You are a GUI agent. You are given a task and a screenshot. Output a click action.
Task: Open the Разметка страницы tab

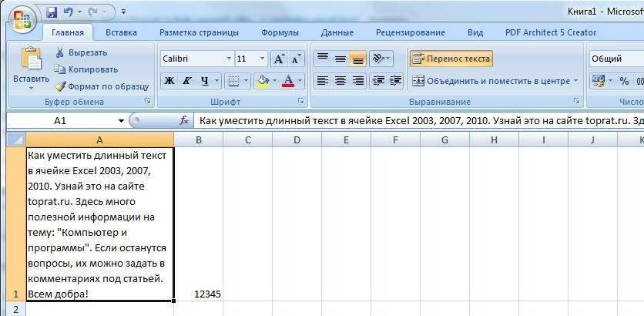pos(199,32)
